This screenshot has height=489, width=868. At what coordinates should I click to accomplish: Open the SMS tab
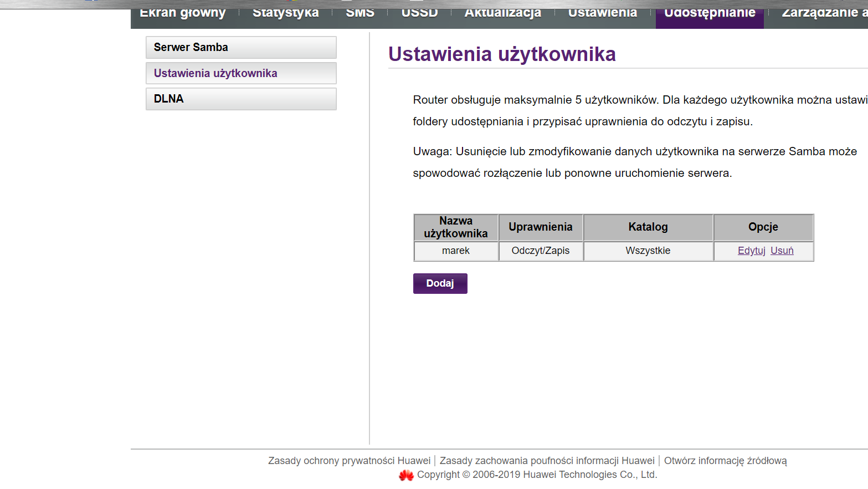(360, 11)
